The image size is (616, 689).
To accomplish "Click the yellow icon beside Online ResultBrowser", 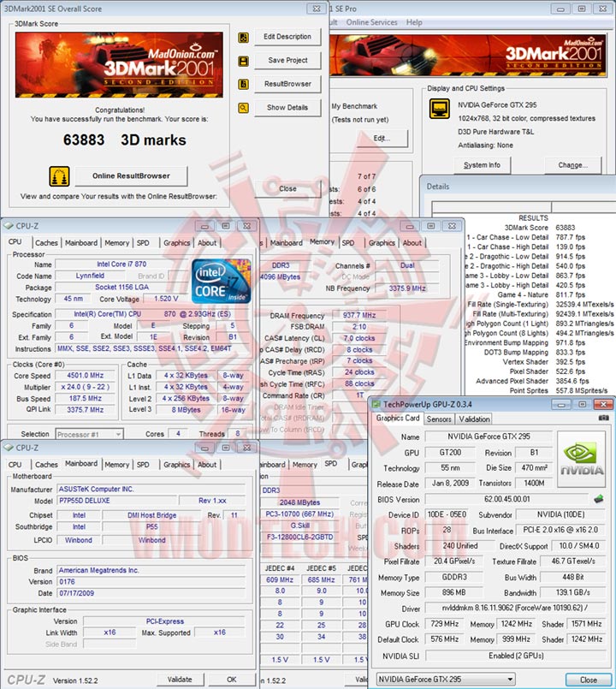I will tap(59, 176).
